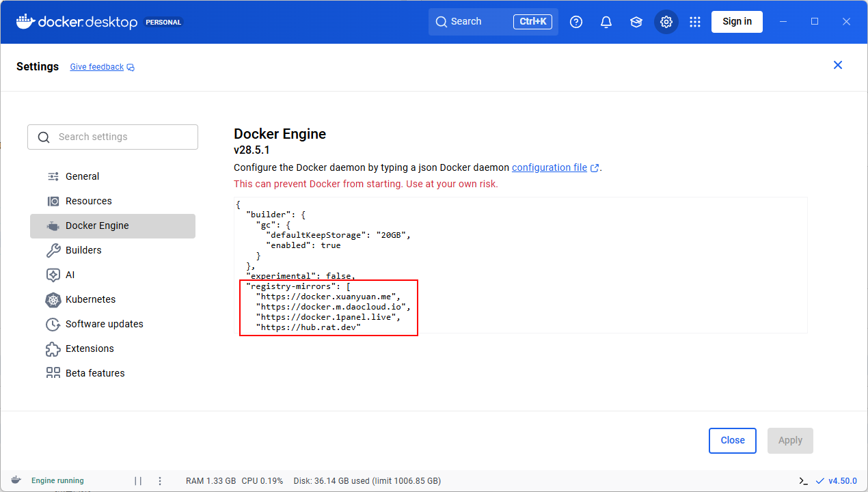
Task: Open the Extensions settings section
Action: click(x=113, y=348)
